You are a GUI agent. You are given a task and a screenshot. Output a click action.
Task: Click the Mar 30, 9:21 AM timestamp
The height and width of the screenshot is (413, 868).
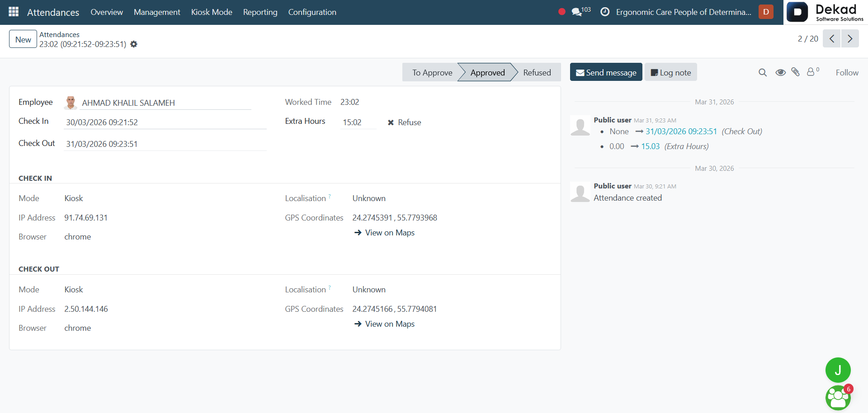pyautogui.click(x=655, y=186)
